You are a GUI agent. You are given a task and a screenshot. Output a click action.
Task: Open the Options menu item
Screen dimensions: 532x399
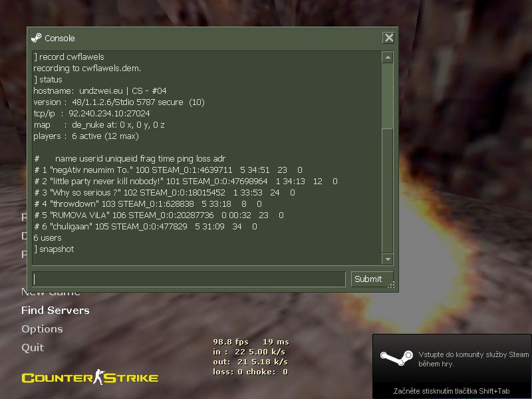pos(42,329)
